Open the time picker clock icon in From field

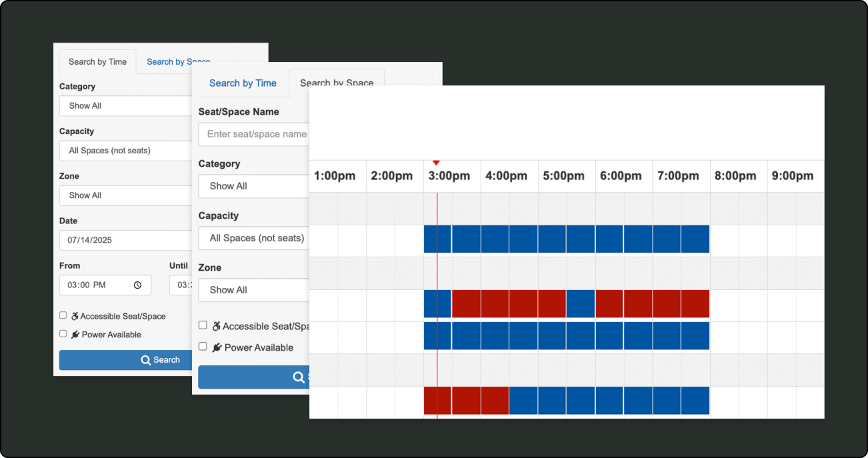pyautogui.click(x=137, y=285)
